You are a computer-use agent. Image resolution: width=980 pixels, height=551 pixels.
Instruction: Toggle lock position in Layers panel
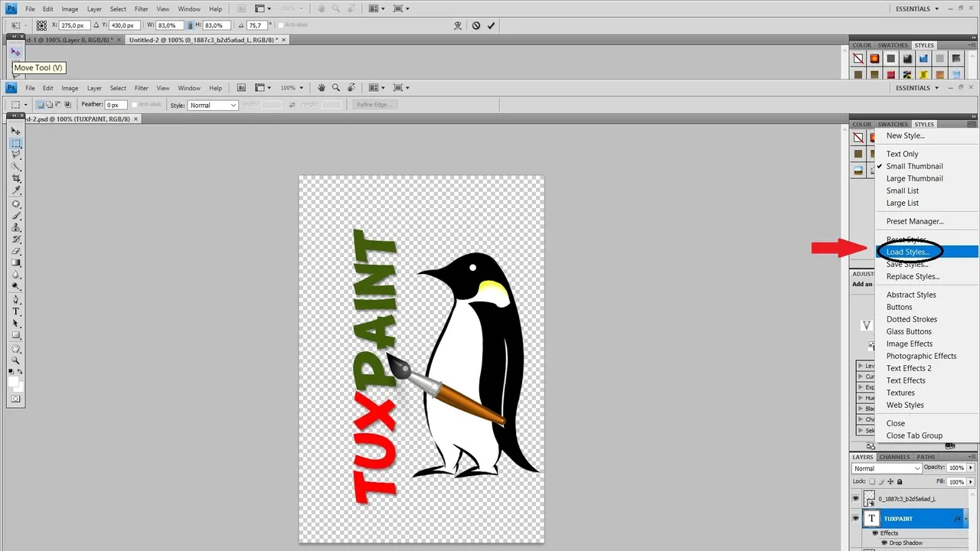click(x=890, y=482)
